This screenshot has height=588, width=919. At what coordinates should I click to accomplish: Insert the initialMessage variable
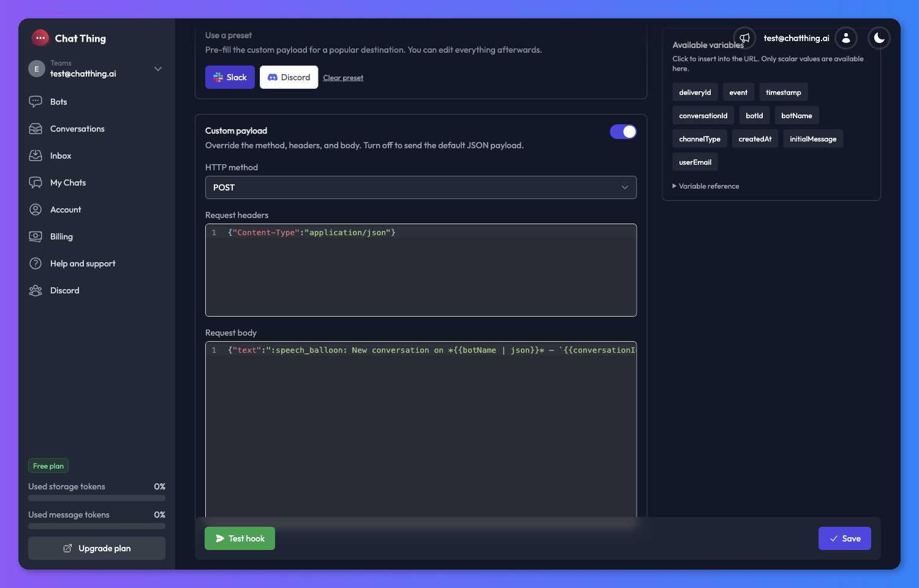pos(813,139)
